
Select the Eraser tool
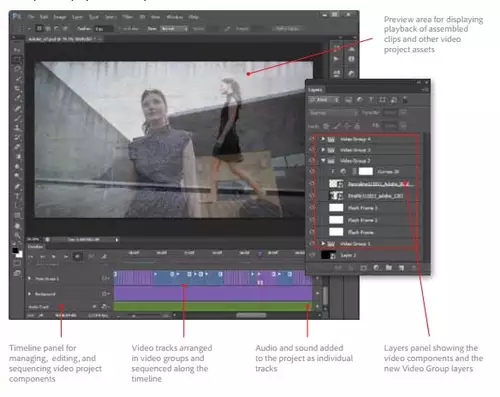point(17,147)
